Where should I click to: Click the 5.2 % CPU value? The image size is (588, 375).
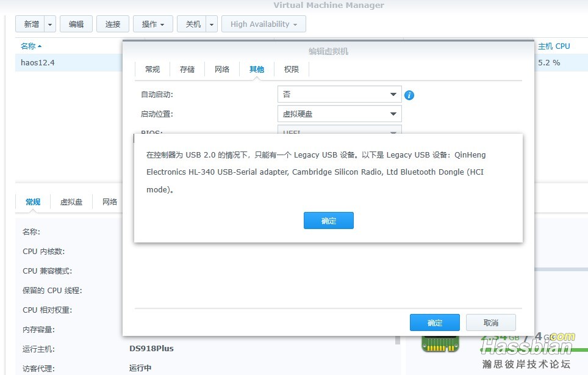click(x=549, y=63)
